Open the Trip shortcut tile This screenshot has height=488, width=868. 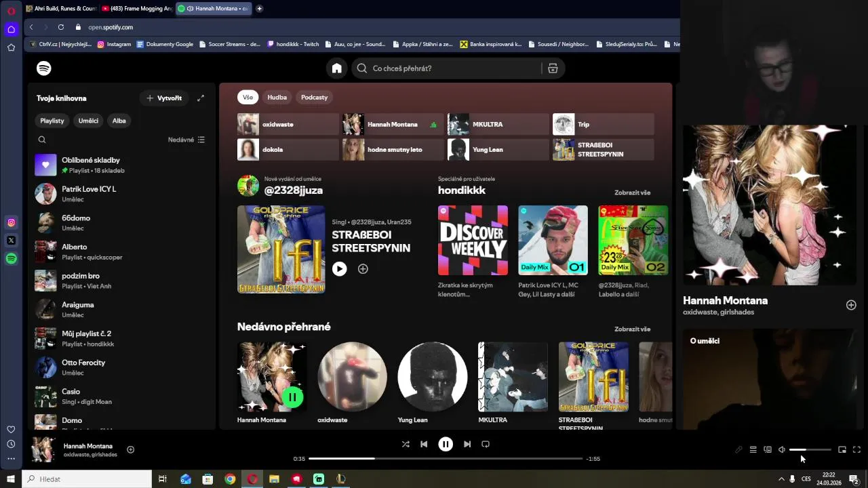[x=603, y=124]
